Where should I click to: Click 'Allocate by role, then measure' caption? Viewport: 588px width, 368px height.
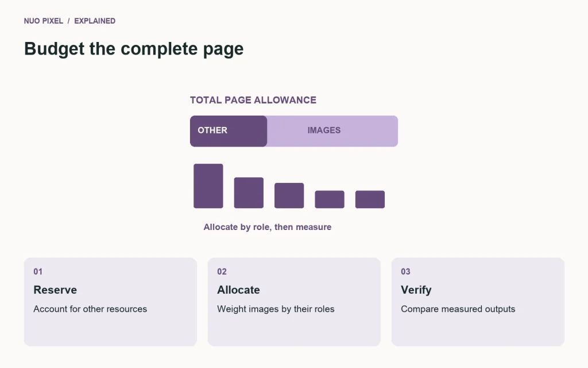coord(268,227)
